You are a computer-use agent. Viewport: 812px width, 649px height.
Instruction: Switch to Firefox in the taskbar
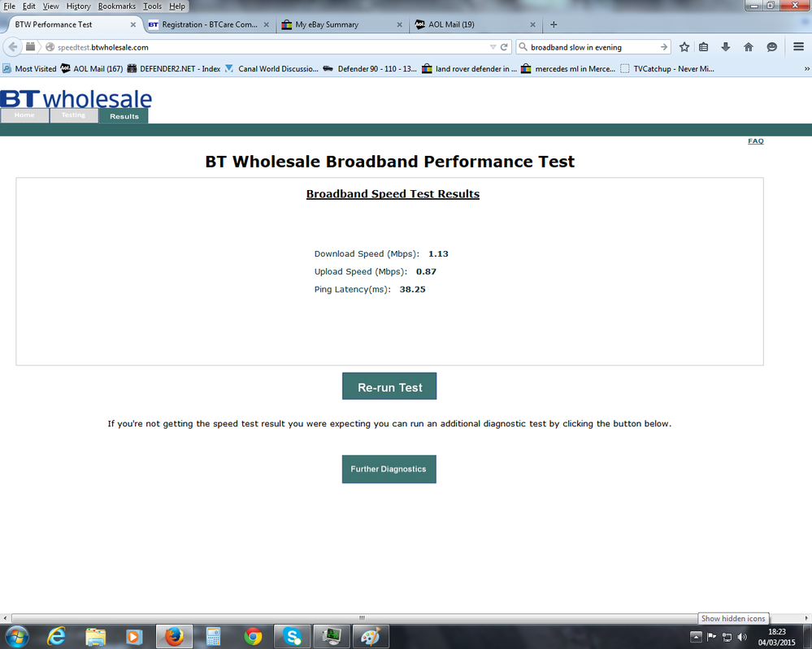[174, 637]
